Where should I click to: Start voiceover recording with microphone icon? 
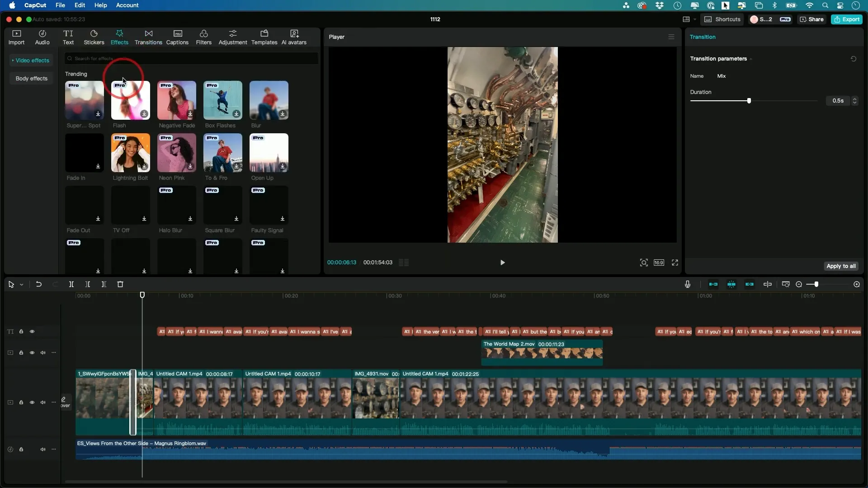click(688, 284)
